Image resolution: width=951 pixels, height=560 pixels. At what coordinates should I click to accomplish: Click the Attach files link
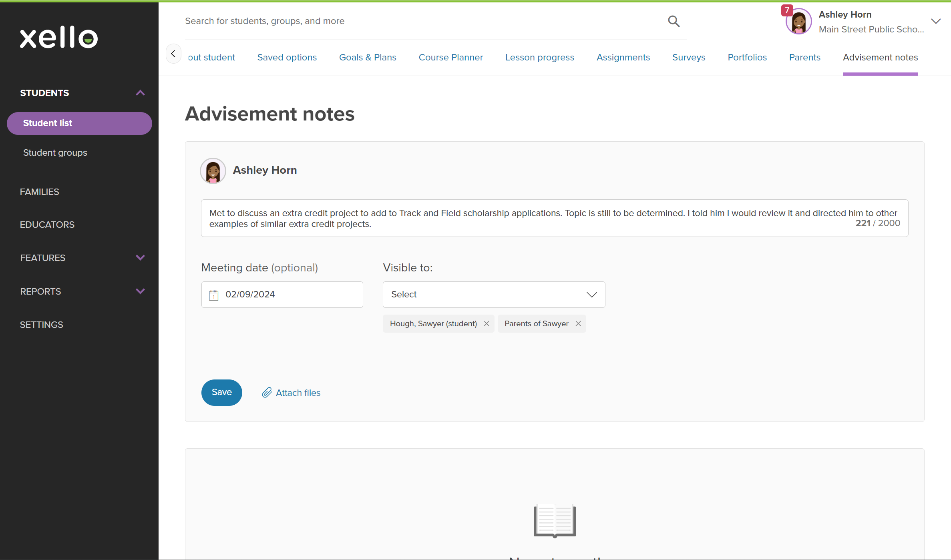click(x=298, y=393)
